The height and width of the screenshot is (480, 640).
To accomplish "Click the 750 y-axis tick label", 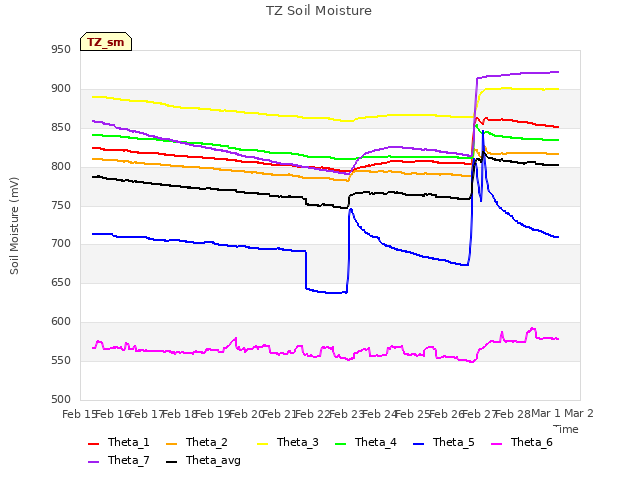I will coord(61,206).
